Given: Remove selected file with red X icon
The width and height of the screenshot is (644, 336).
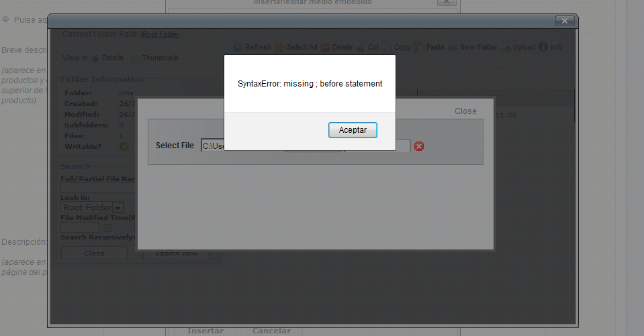Looking at the screenshot, I should pyautogui.click(x=419, y=146).
